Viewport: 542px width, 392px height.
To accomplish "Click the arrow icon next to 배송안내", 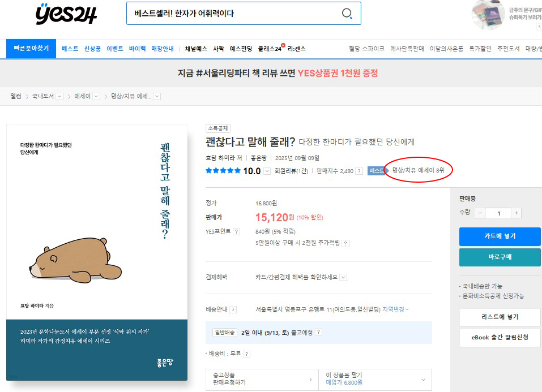I will [x=233, y=309].
